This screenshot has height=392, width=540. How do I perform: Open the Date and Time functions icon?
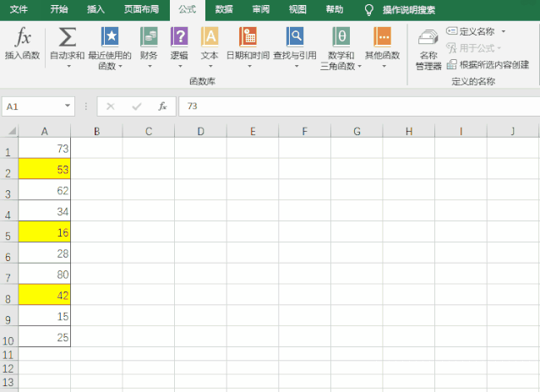pyautogui.click(x=248, y=37)
